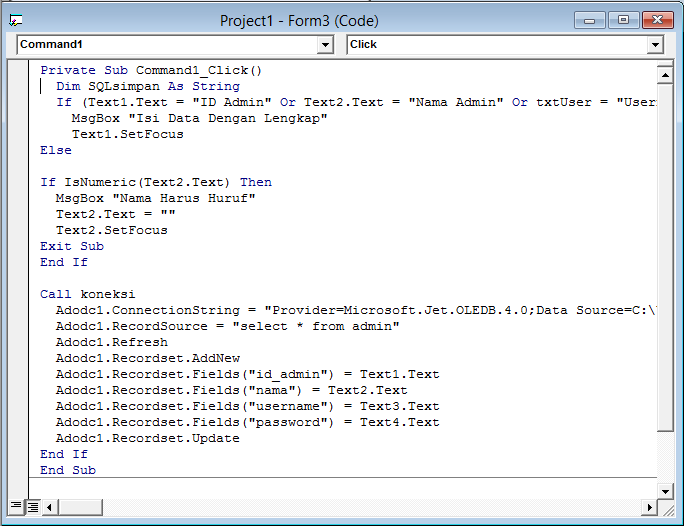Click the window resize grip corner
The width and height of the screenshot is (684, 526).
667,509
